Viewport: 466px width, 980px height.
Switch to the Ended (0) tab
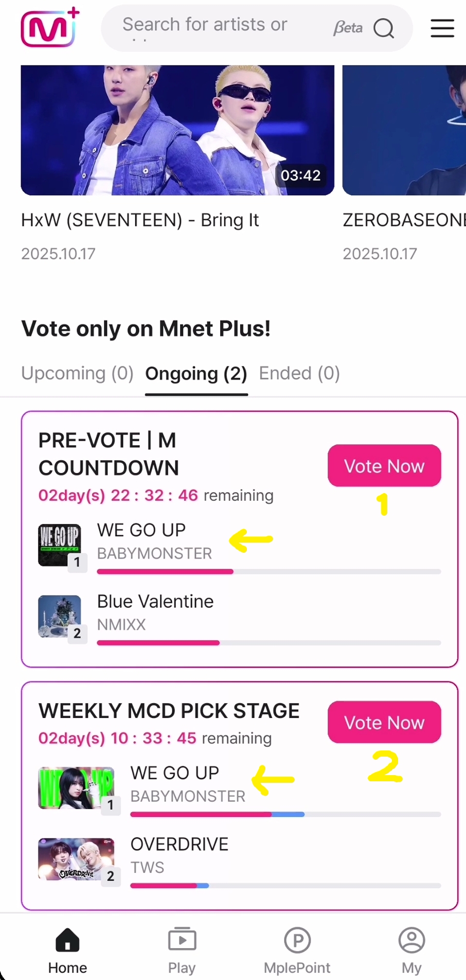pos(299,373)
